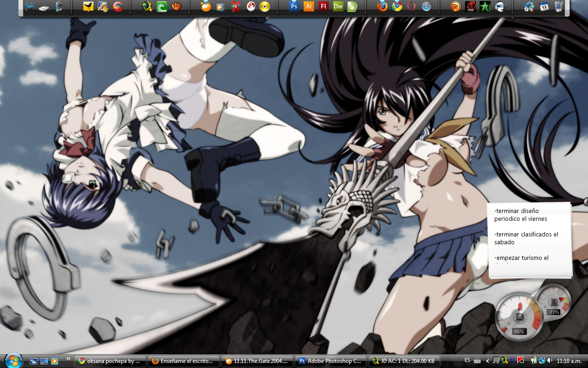Image resolution: width=588 pixels, height=368 pixels.
Task: Open the Recycle Bin in the dock
Action: tap(559, 6)
